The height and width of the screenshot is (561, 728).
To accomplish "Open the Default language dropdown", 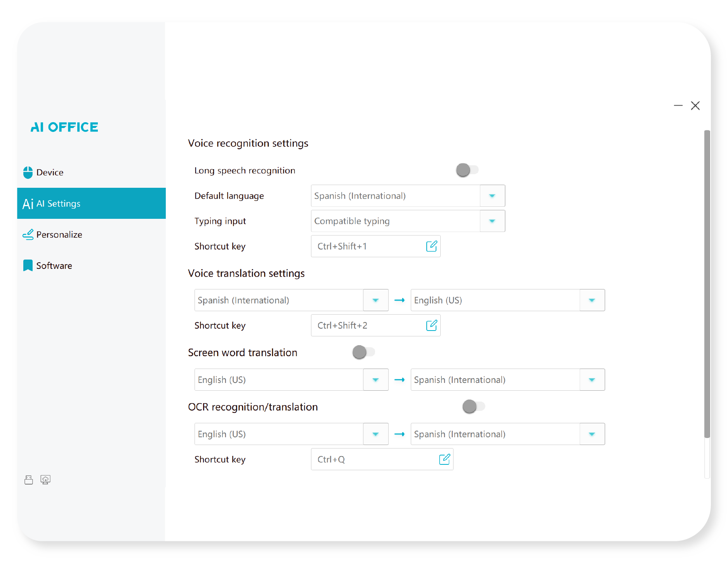I will click(492, 196).
